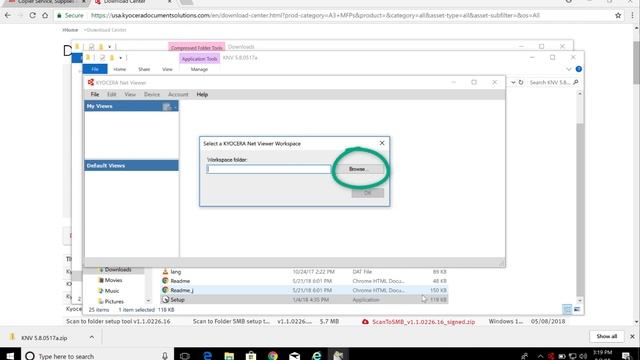Show hidden system tray icons chevron
The image size is (640, 360).
click(540, 356)
